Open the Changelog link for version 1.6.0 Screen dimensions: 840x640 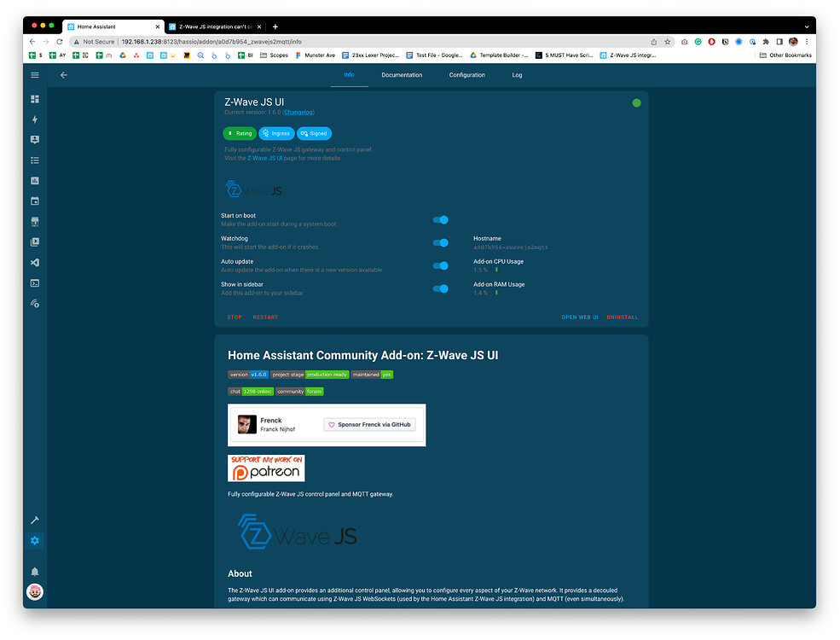tap(298, 112)
